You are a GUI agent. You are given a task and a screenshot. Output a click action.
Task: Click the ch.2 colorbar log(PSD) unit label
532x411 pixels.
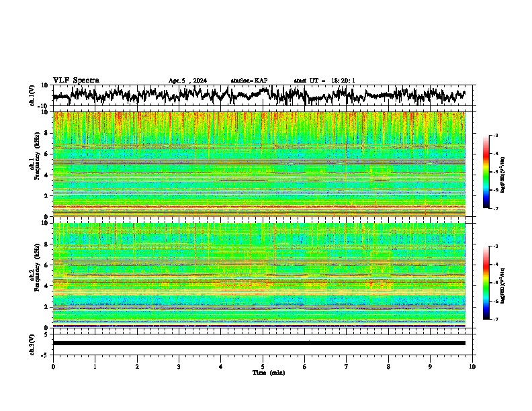[x=503, y=285]
